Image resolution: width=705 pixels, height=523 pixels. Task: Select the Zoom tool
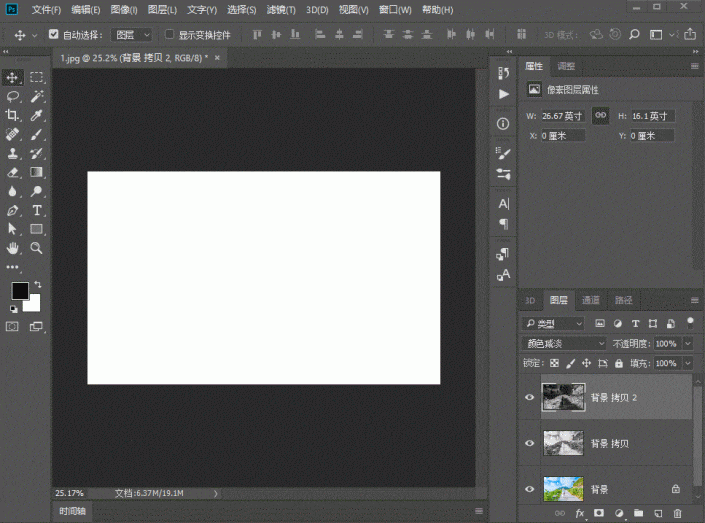37,248
